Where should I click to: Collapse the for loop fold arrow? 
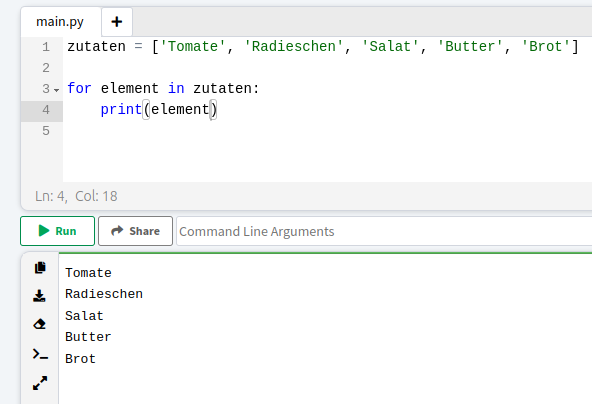(x=57, y=90)
